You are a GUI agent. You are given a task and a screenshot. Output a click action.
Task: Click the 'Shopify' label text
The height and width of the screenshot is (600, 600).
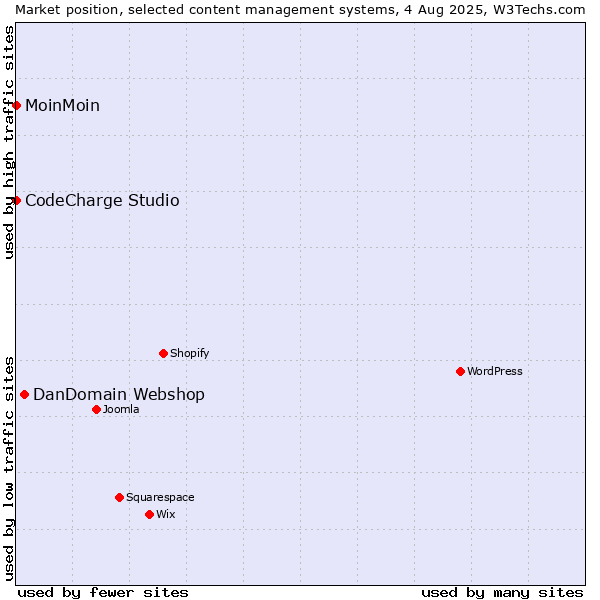(189, 353)
